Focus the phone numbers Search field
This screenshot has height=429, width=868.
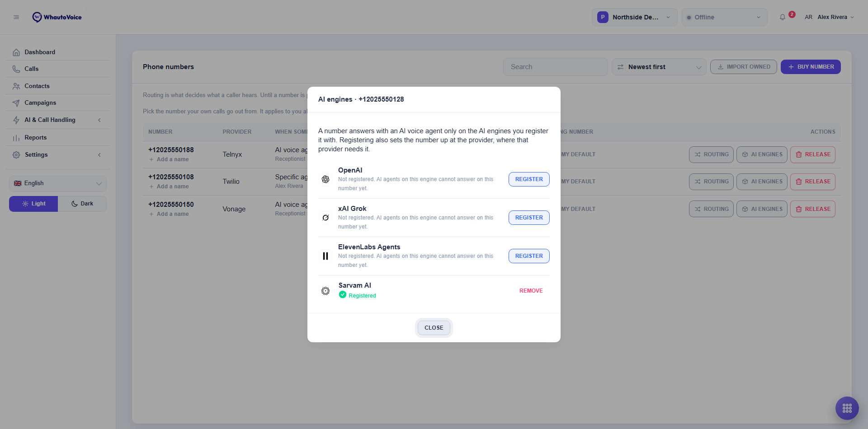[555, 67]
